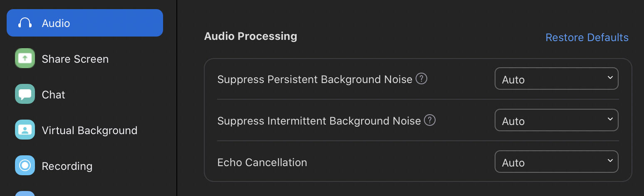Open help for Suppress Persistent Background Noise
Screen dimensions: 644x196
coord(421,78)
